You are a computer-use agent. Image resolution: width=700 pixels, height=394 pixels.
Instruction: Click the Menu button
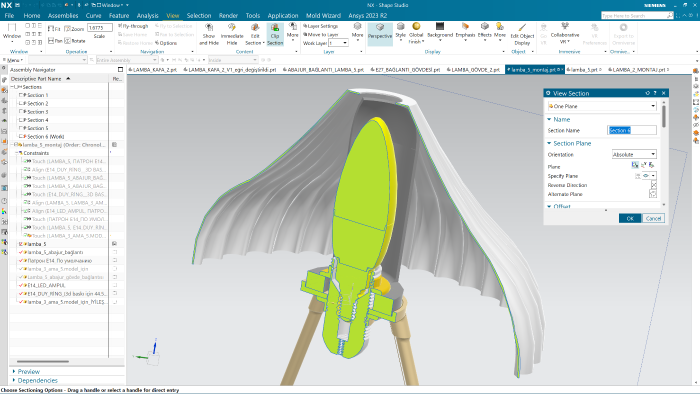[x=13, y=60]
